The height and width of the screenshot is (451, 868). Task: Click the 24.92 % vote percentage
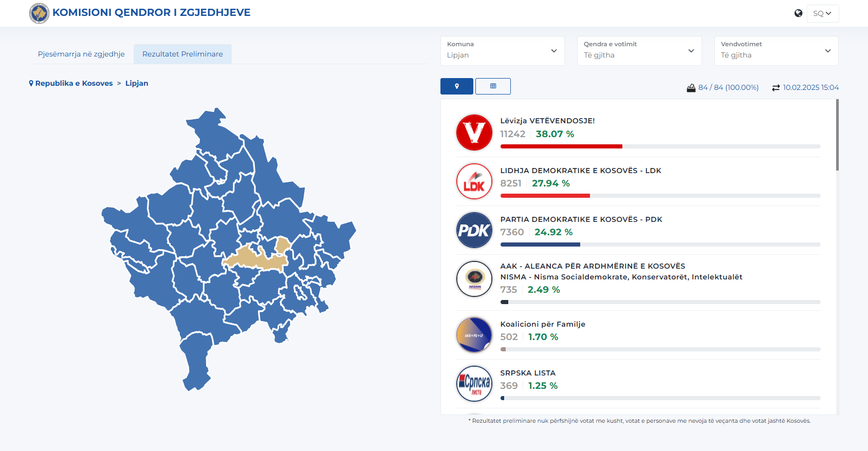[x=553, y=232]
